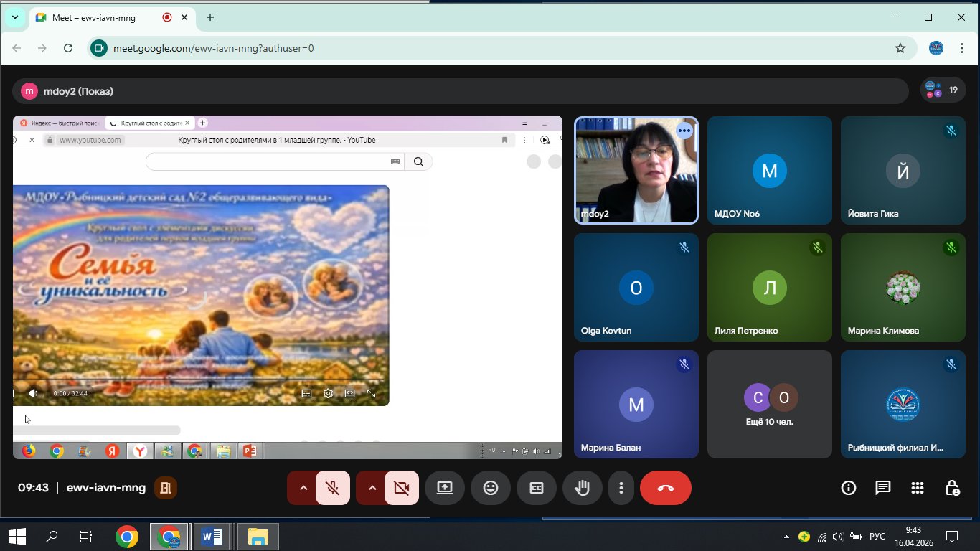Image resolution: width=980 pixels, height=551 pixels.
Task: Open the activities grid icon
Action: tap(917, 488)
